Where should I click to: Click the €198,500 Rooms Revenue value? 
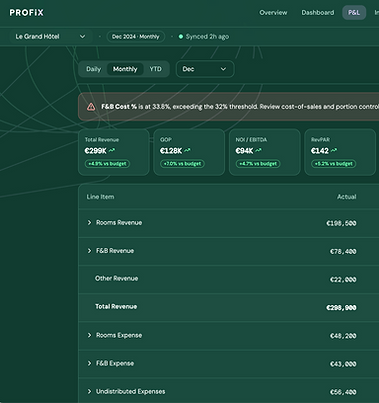[x=341, y=223]
